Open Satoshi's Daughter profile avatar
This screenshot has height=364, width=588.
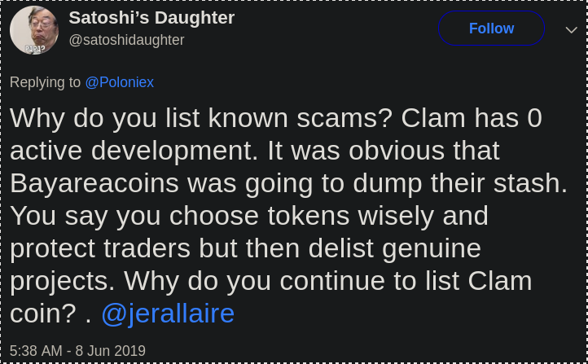pos(33,30)
